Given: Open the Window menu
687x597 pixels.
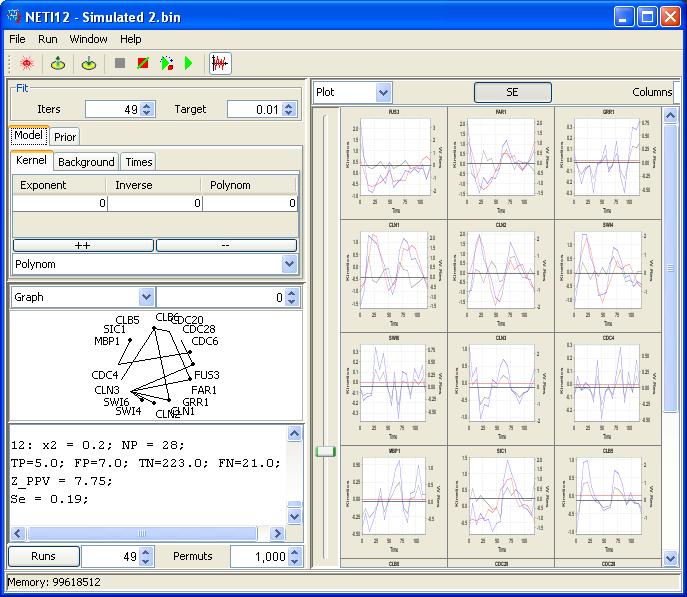Looking at the screenshot, I should (89, 39).
